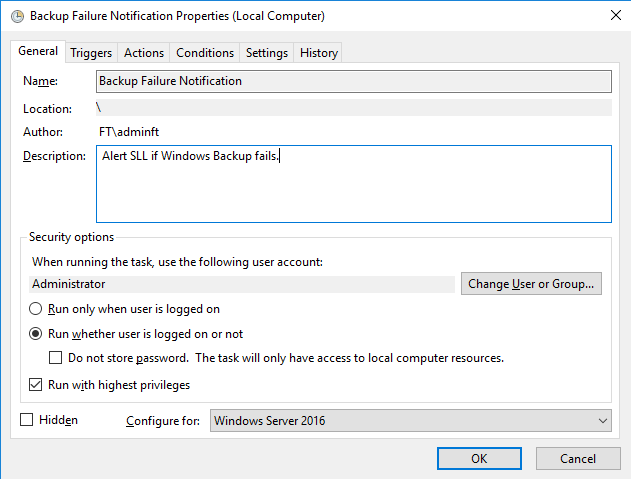Uncheck Run with highest privileges
This screenshot has height=479, width=631.
pos(36,385)
